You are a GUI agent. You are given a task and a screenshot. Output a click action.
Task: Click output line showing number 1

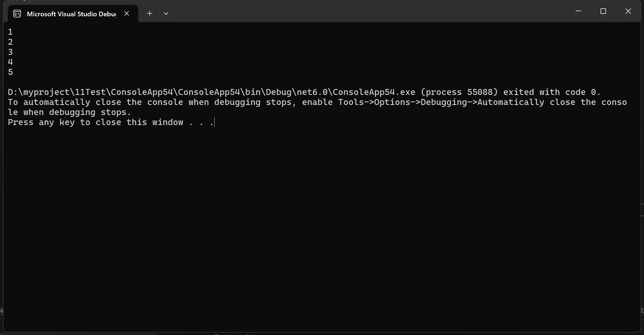pyautogui.click(x=10, y=32)
